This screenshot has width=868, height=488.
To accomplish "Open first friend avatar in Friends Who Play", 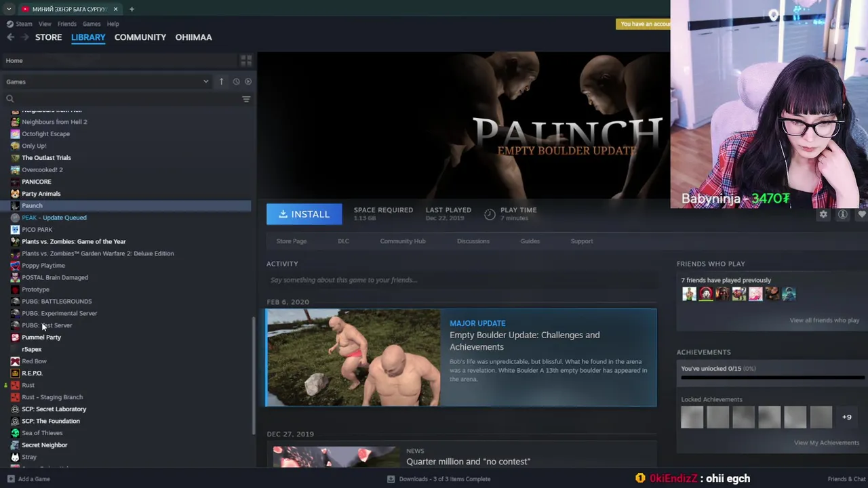I will (689, 293).
